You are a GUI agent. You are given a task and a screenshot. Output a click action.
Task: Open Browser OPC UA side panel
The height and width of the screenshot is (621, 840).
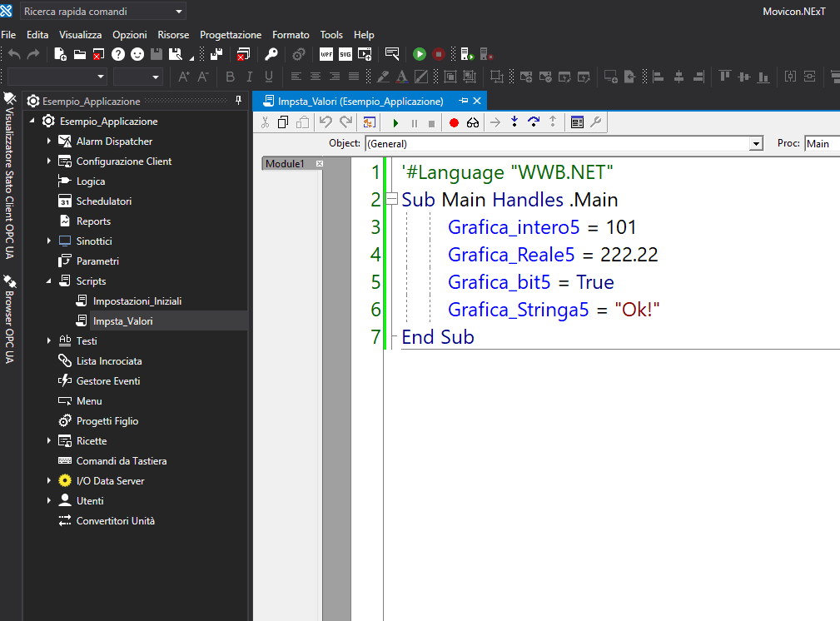click(x=9, y=320)
